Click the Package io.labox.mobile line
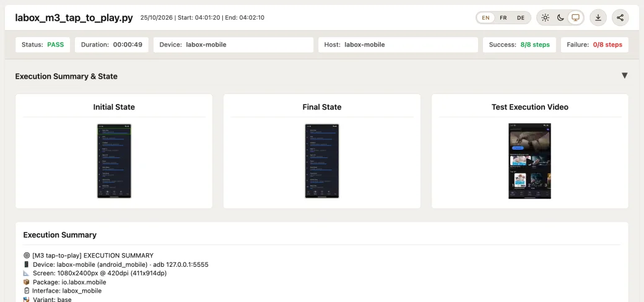Screen dimensions: 644x302 click(65, 282)
